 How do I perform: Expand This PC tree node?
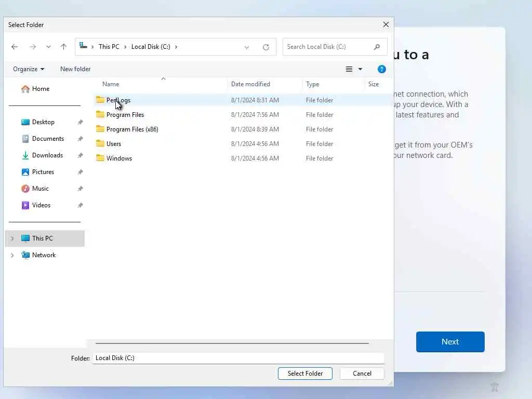[x=12, y=238]
